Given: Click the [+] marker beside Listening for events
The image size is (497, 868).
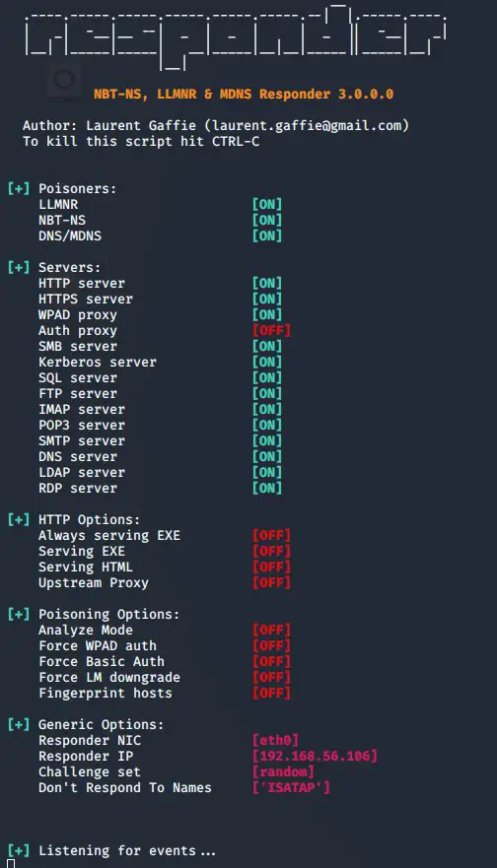Looking at the screenshot, I should coord(19,851).
